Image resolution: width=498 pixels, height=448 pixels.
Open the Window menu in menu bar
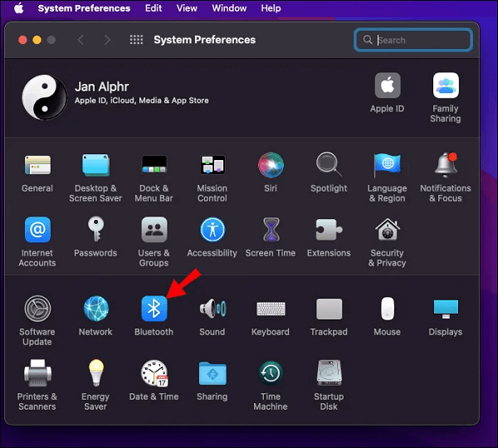click(x=229, y=8)
